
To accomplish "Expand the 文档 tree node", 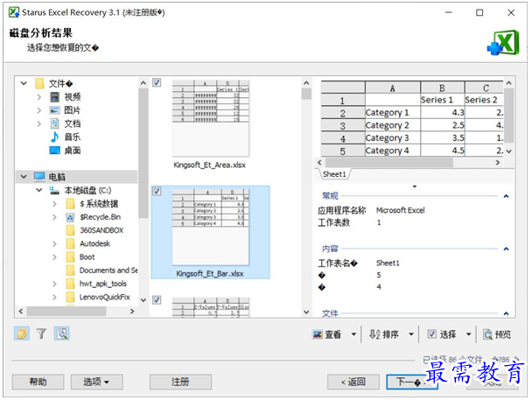I will click(x=39, y=123).
